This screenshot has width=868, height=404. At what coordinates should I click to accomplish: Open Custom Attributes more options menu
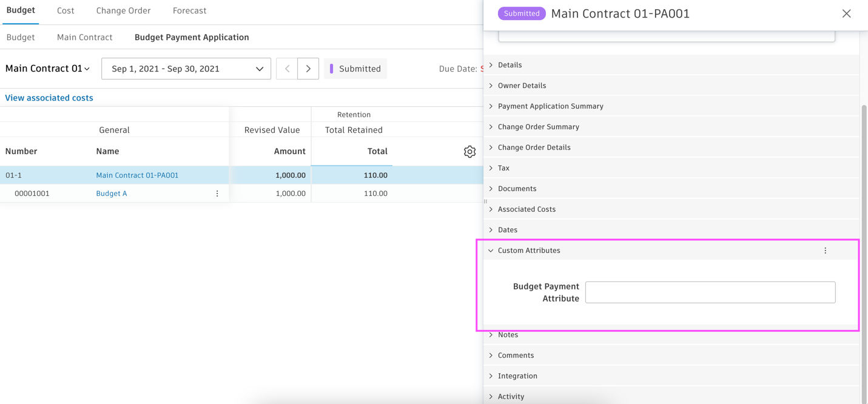pos(825,251)
